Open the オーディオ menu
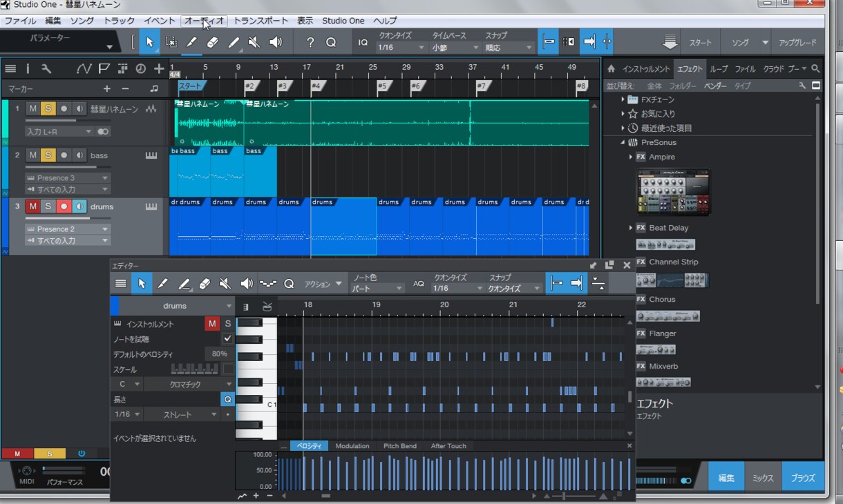This screenshot has width=843, height=504. coord(204,21)
